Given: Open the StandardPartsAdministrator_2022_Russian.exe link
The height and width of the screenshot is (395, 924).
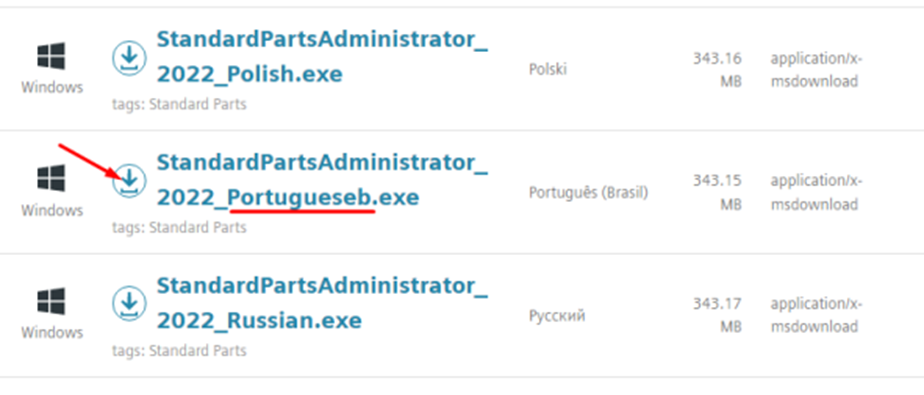Looking at the screenshot, I should click(322, 303).
